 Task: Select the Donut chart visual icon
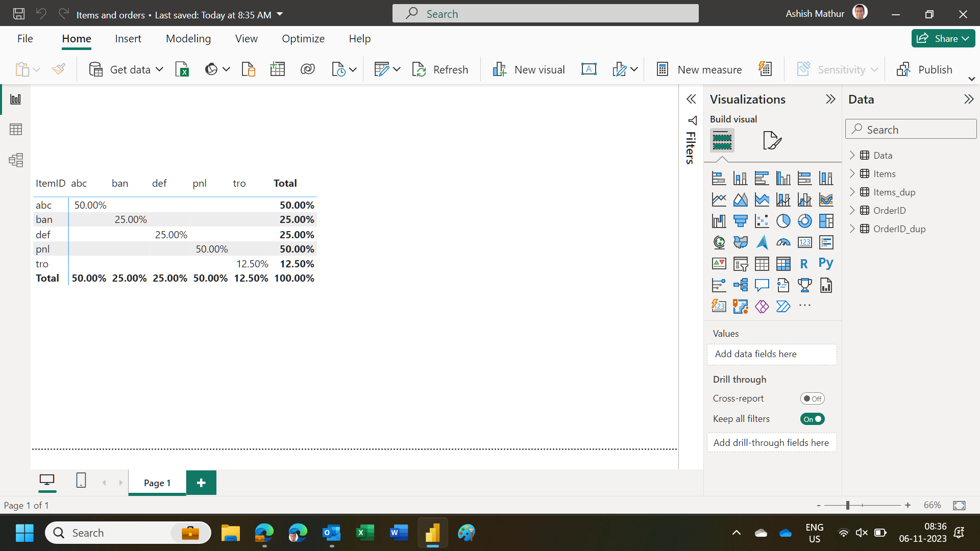tap(804, 221)
